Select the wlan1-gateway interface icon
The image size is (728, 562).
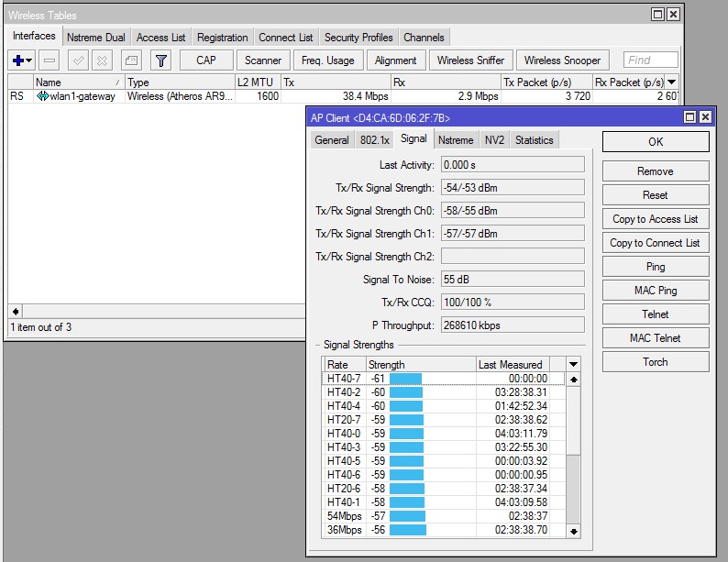(43, 96)
